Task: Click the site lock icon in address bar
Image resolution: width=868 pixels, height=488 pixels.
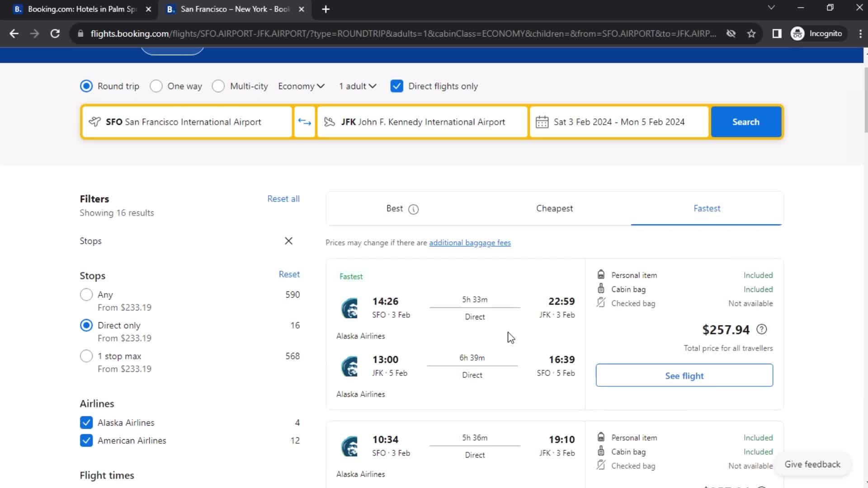Action: (x=80, y=33)
